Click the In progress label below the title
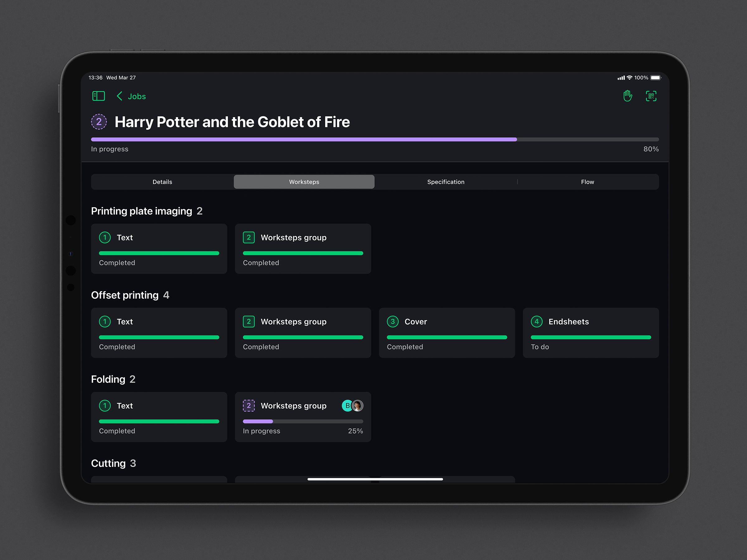 110,149
